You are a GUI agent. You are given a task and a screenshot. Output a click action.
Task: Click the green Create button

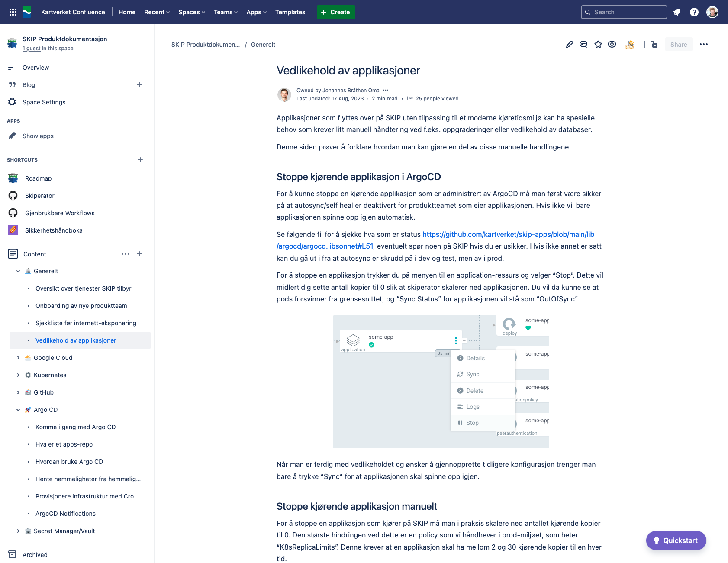(336, 12)
